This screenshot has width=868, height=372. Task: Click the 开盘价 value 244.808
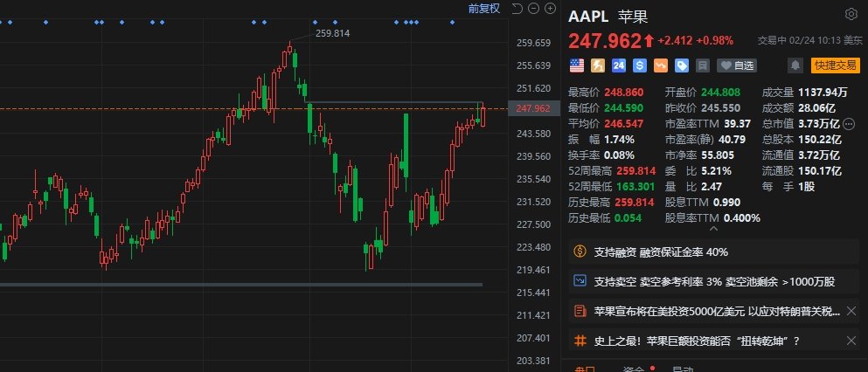[x=720, y=93]
